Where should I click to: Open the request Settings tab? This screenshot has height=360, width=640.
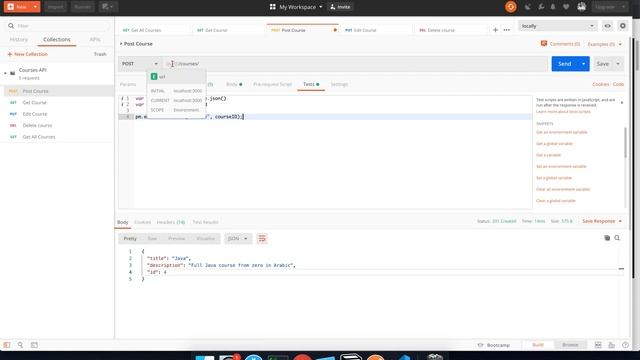(339, 84)
